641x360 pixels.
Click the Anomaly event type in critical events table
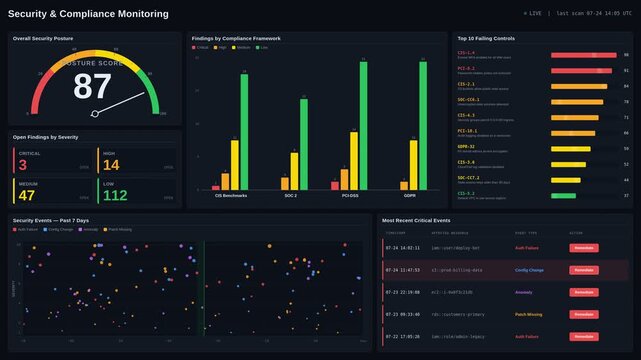click(x=524, y=292)
